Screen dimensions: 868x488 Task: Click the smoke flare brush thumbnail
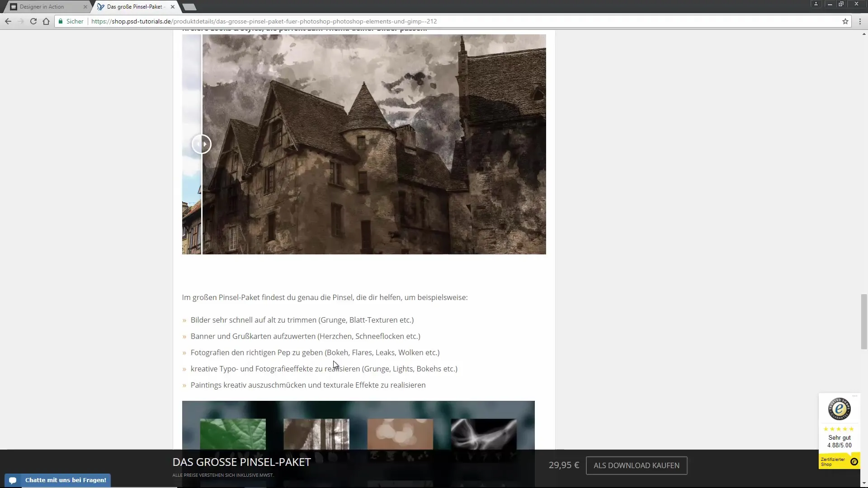484,434
